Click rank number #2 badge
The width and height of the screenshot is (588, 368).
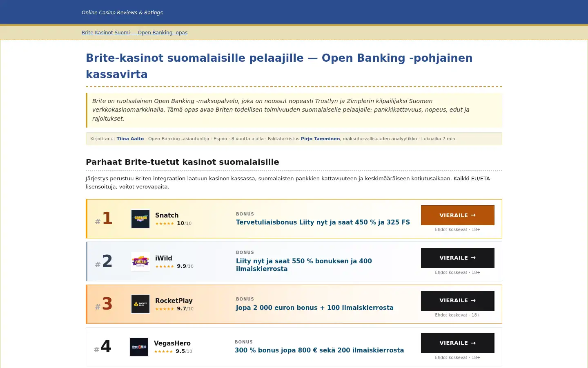pos(104,262)
